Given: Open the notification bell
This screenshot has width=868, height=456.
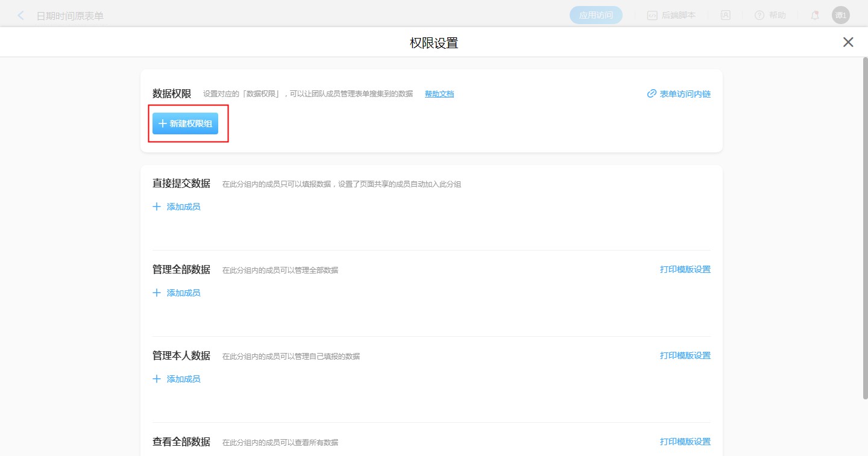Looking at the screenshot, I should pos(815,16).
